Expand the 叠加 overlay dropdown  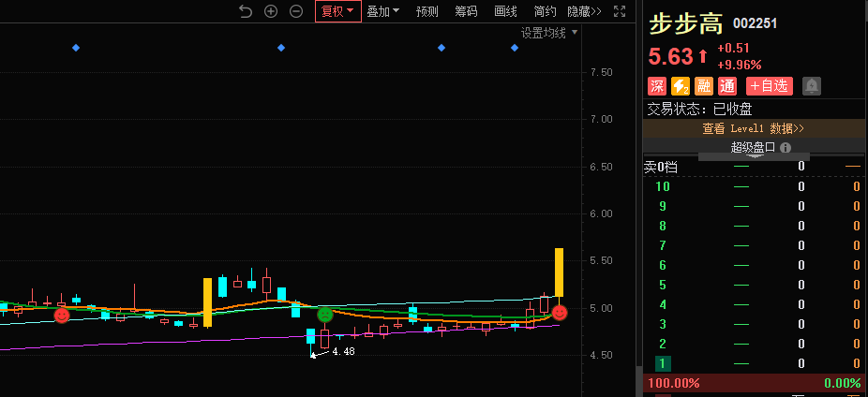coord(382,11)
